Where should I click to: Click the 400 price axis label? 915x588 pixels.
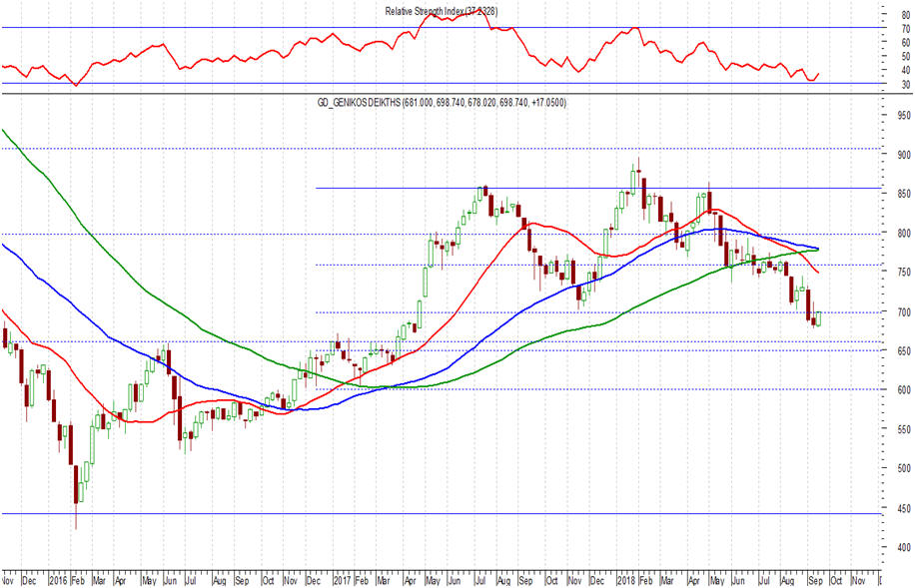[x=904, y=547]
